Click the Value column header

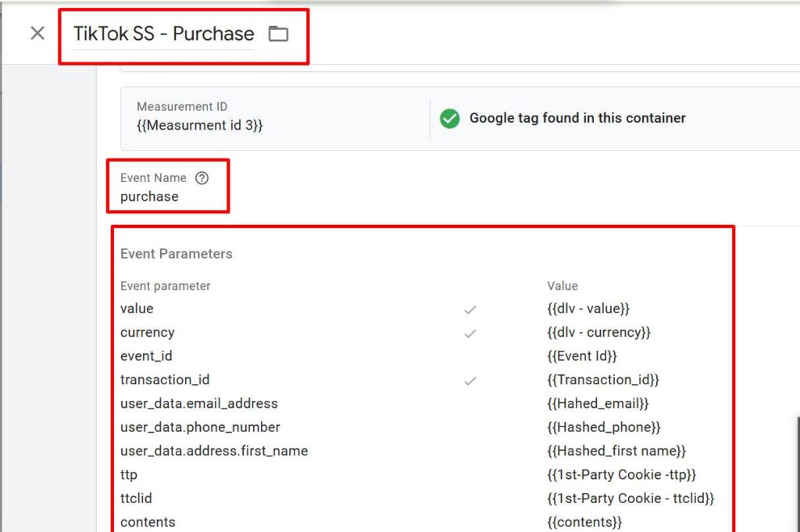point(562,286)
